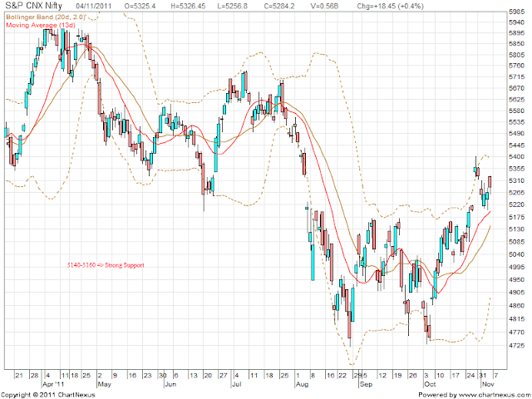Click the '5850' price axis label

pyautogui.click(x=517, y=44)
